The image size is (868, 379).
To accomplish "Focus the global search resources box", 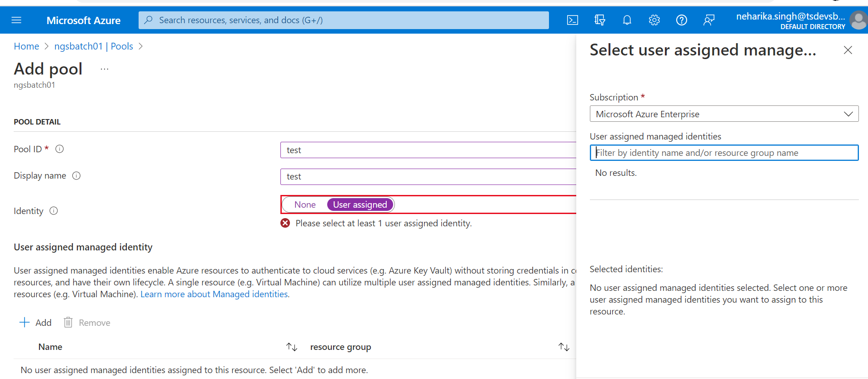I will (x=344, y=20).
